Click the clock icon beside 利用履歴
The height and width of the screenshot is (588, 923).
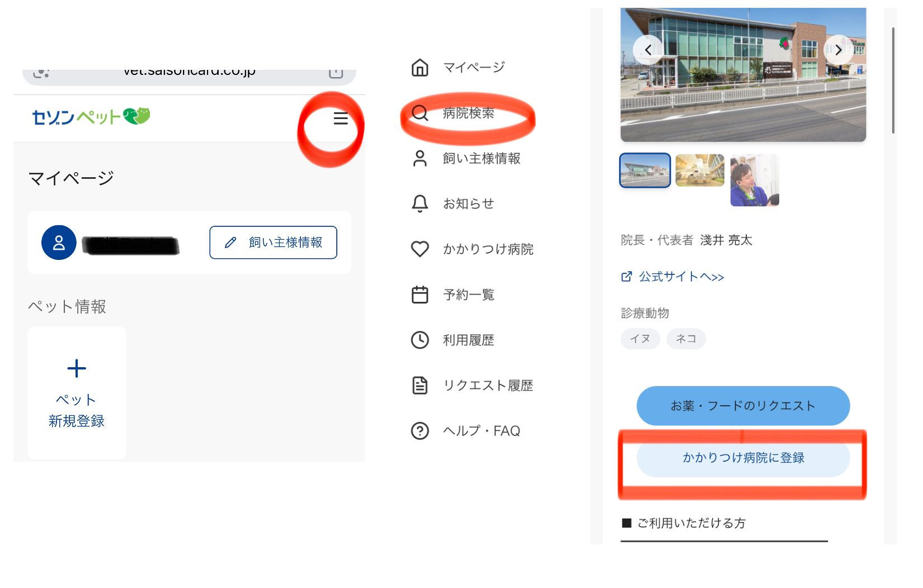(x=420, y=340)
